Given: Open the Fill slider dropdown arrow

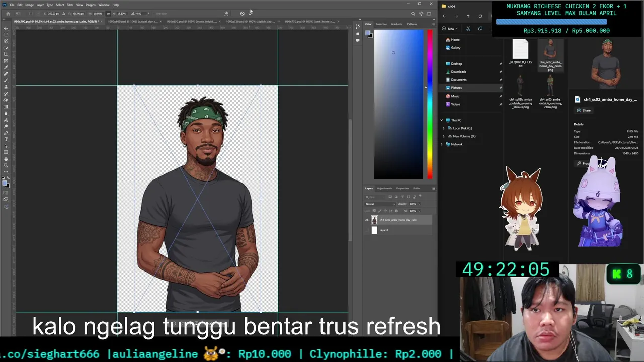Looking at the screenshot, I should [419, 211].
